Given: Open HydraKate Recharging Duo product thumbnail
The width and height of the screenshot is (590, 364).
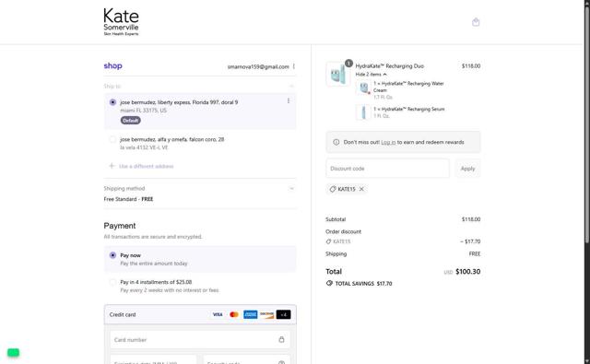Looking at the screenshot, I should [x=338, y=74].
